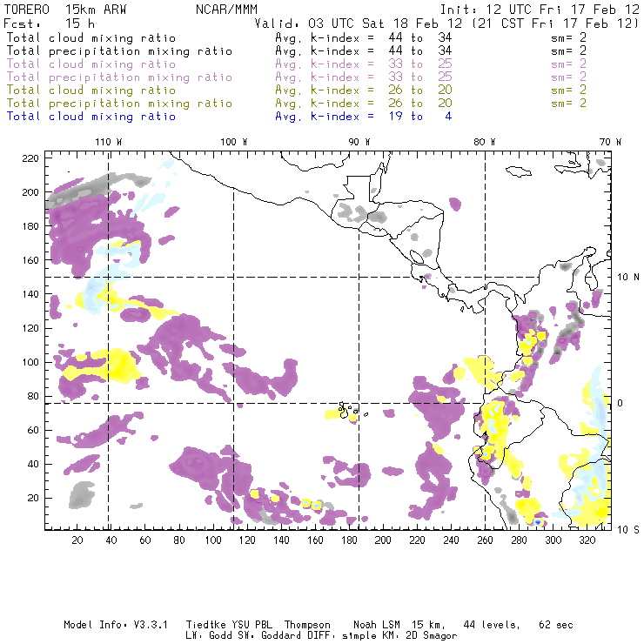Click x-axis grid value '240'
Image resolution: width=644 pixels, height=644 pixels.
pos(451,540)
